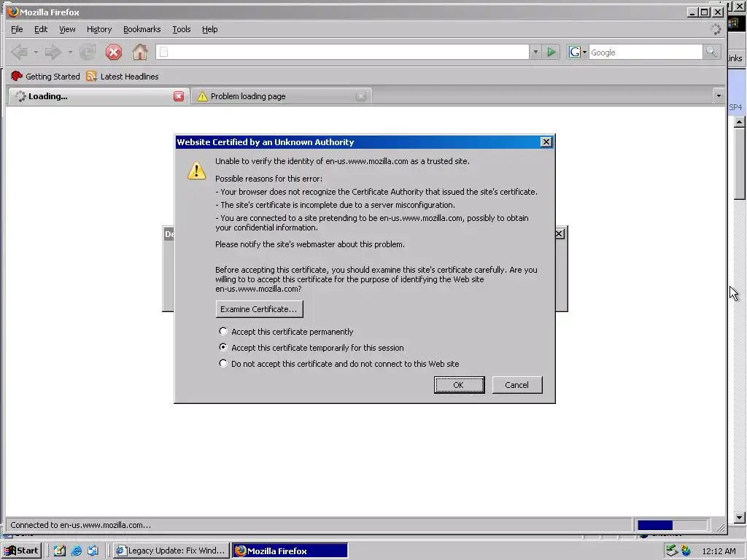
Task: Click the Mozilla Firefox taskbar button
Action: (290, 551)
